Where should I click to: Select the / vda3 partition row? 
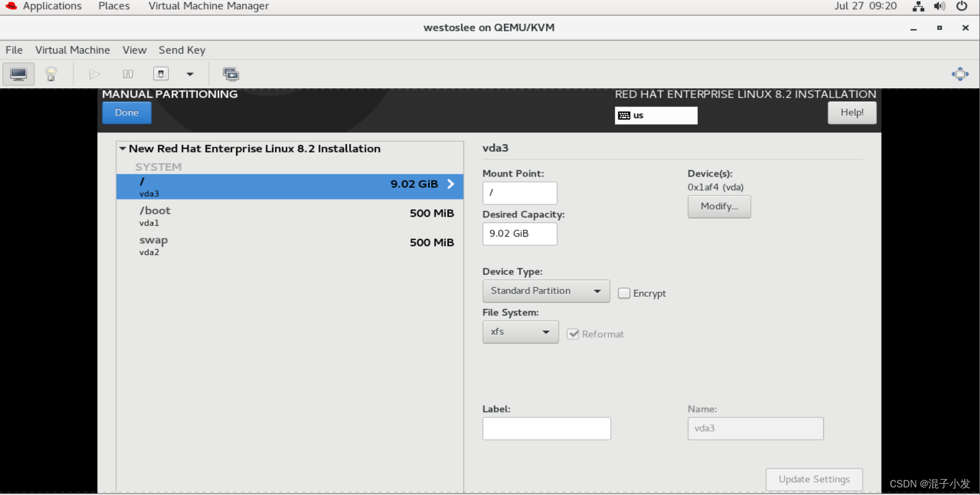point(290,187)
